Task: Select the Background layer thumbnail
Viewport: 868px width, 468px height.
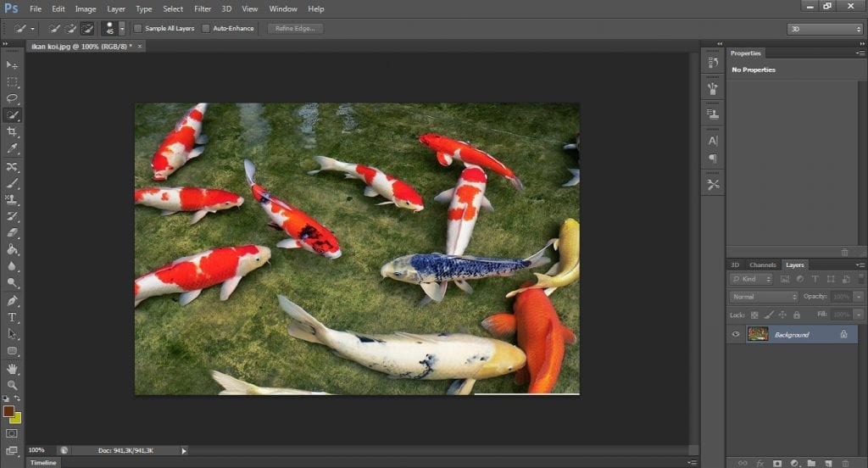Action: [757, 335]
